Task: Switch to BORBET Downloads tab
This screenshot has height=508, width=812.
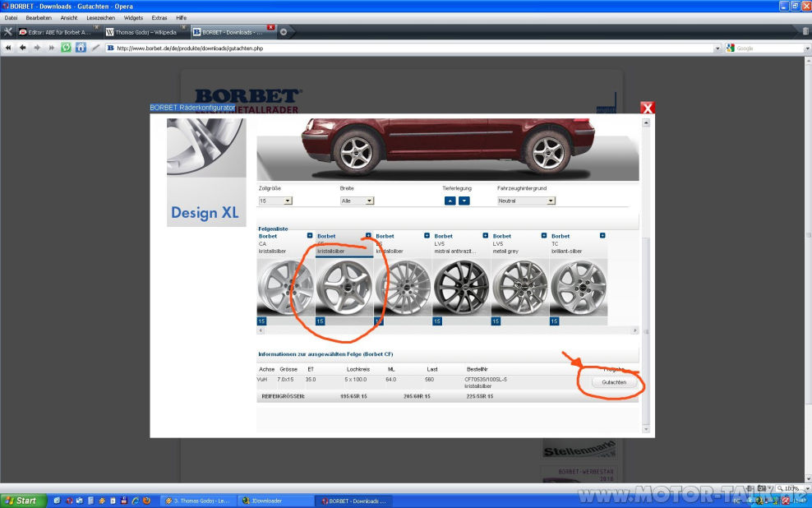Action: (233, 32)
